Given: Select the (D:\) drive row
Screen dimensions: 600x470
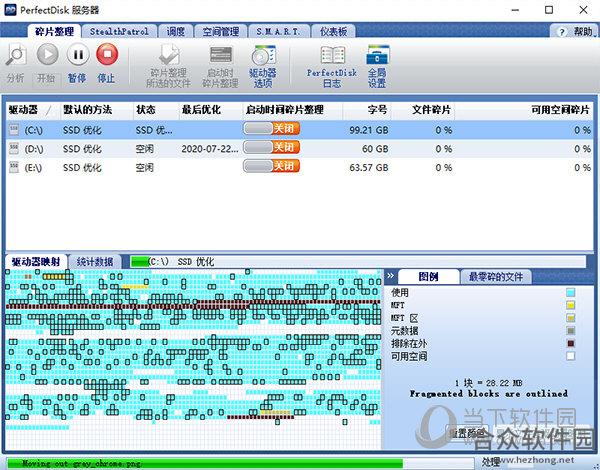Looking at the screenshot, I should pos(300,149).
